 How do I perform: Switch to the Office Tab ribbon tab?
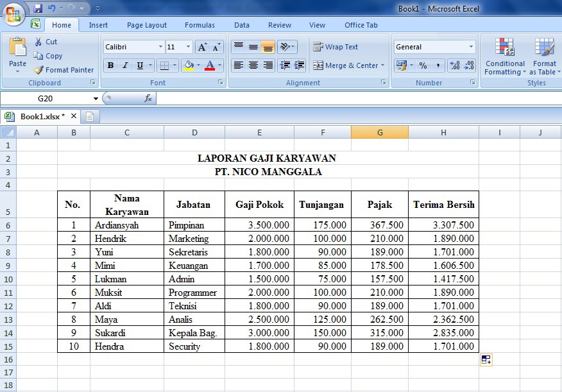coord(361,25)
